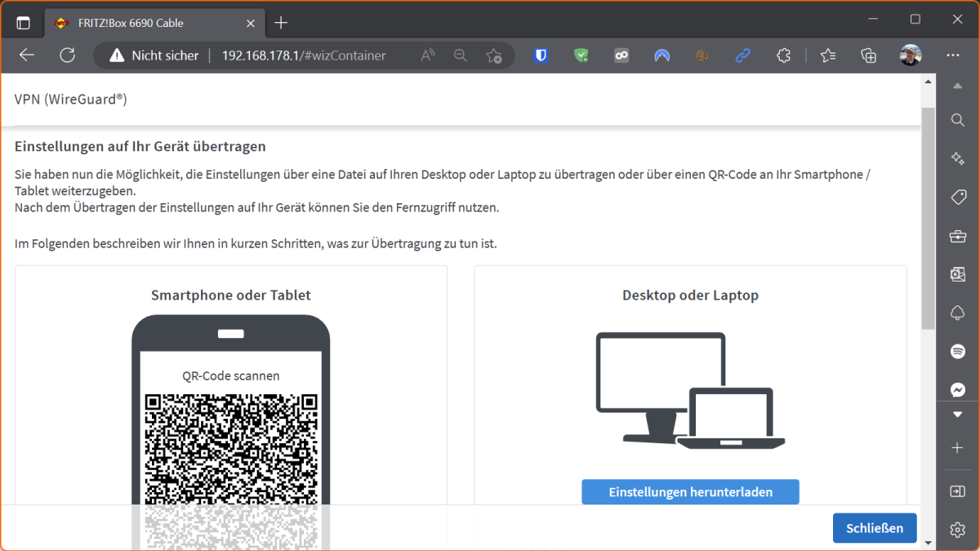Open Outlook icon in sidebar
The height and width of the screenshot is (551, 980).
(958, 274)
